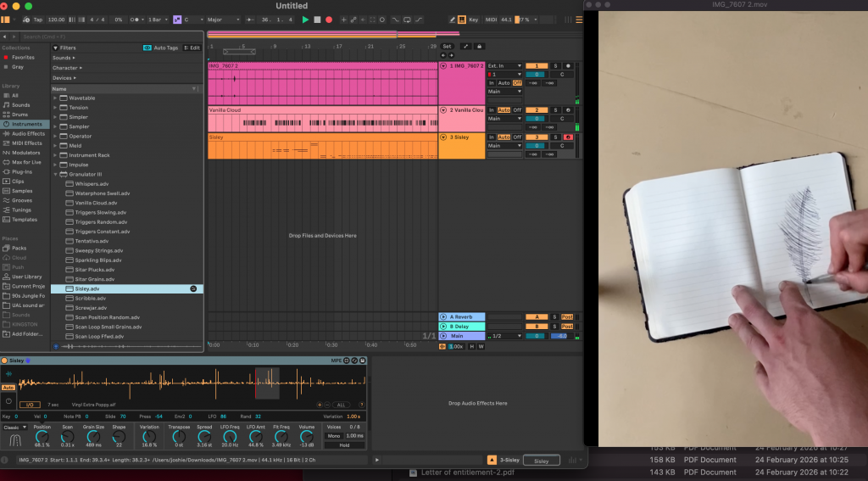This screenshot has width=868, height=481.
Task: Click the Edit button in browser filters
Action: click(x=192, y=48)
